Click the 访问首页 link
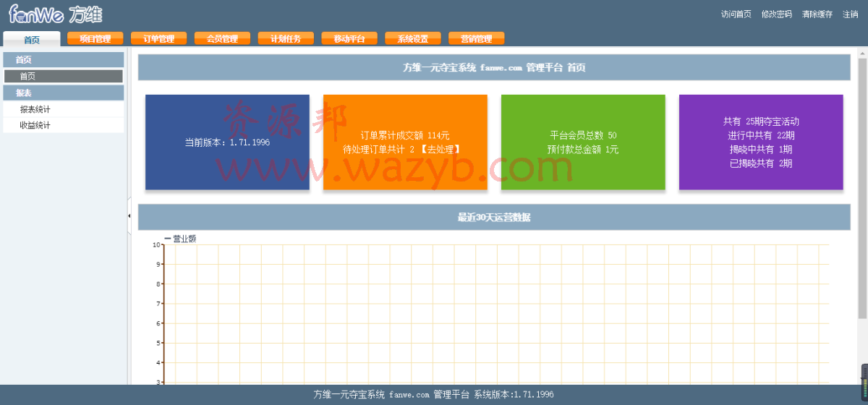The image size is (868, 405). click(x=736, y=14)
